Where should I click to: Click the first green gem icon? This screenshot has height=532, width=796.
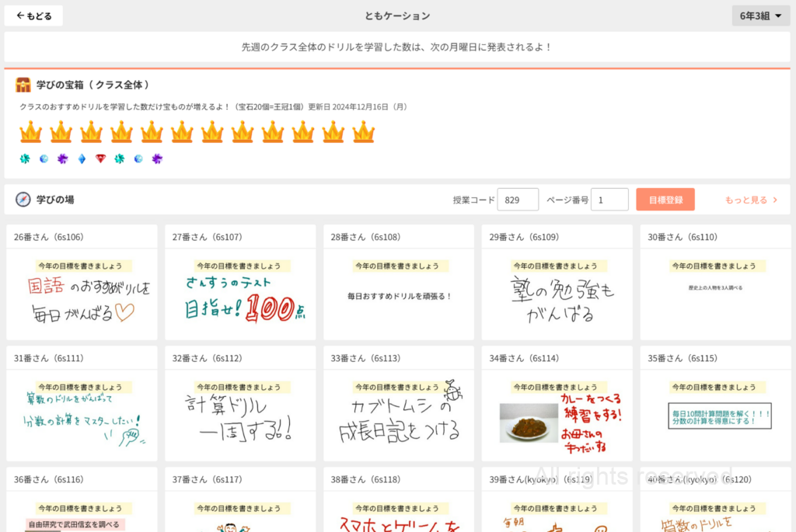pyautogui.click(x=24, y=158)
